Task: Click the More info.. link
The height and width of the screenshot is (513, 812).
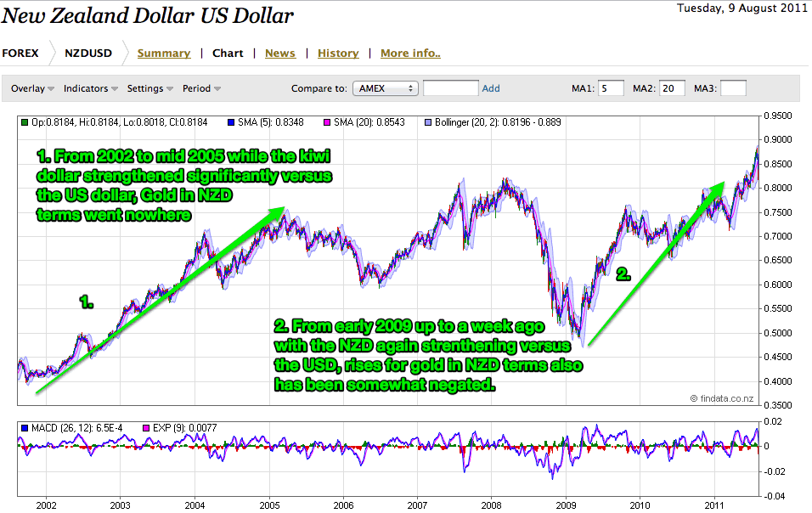Action: [x=410, y=53]
